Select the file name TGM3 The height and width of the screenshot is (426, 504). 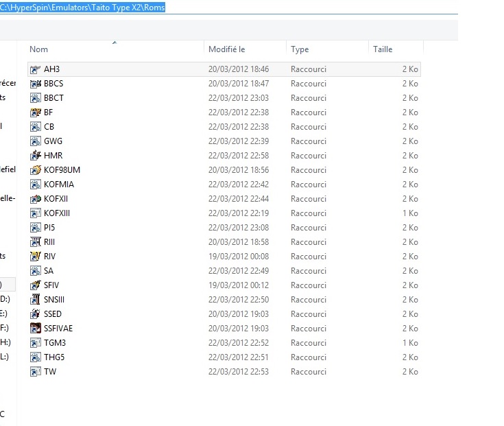[x=55, y=343]
